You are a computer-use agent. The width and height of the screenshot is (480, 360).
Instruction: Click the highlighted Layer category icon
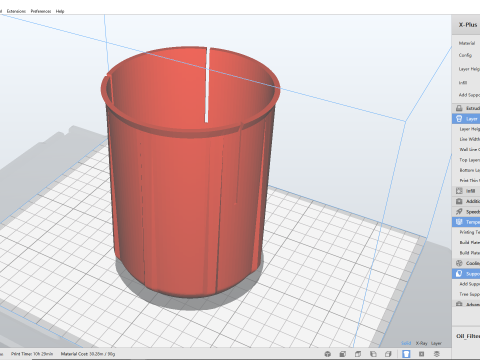click(x=459, y=119)
